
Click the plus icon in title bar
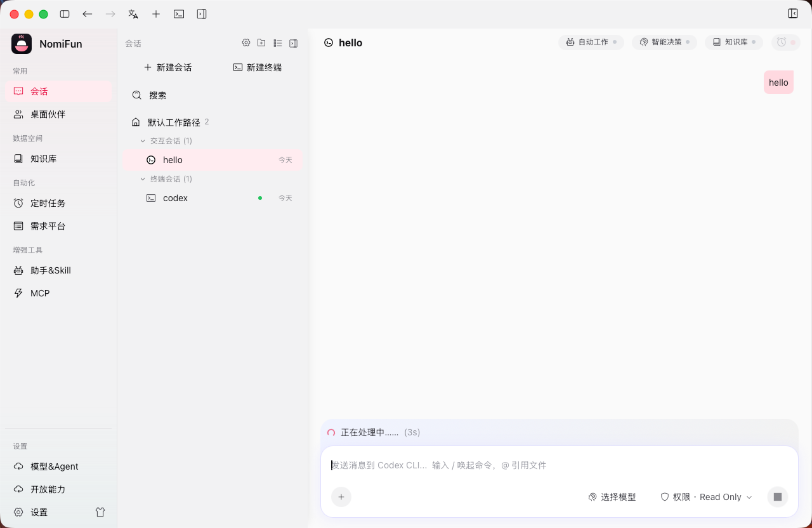pyautogui.click(x=156, y=14)
